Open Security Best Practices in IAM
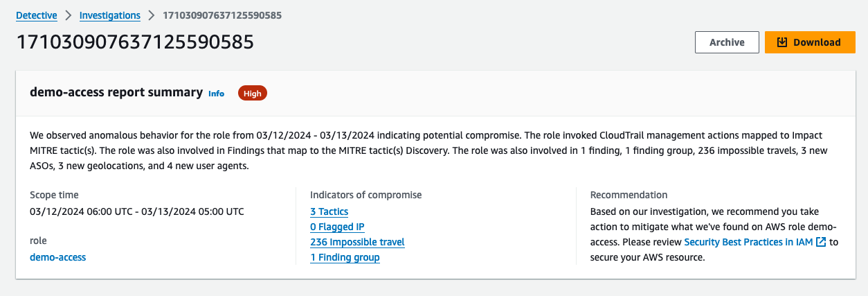 coord(749,242)
